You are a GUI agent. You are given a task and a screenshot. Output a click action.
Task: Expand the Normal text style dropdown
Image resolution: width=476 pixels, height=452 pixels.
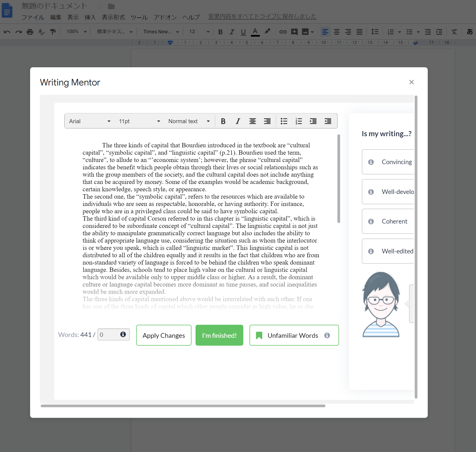pos(189,121)
